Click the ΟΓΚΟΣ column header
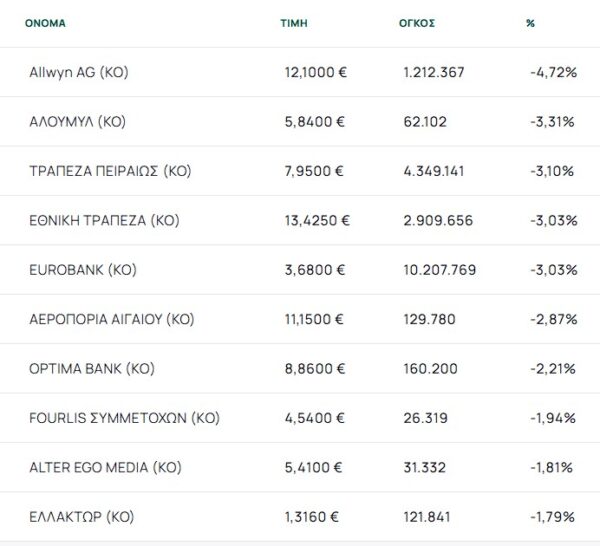This screenshot has width=600, height=546. (415, 22)
